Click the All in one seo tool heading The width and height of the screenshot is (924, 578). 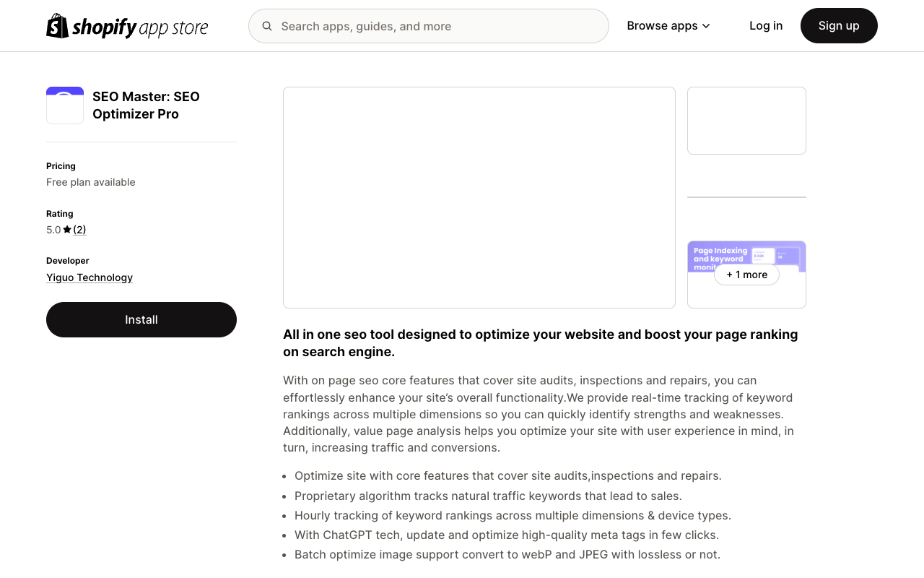tap(541, 343)
